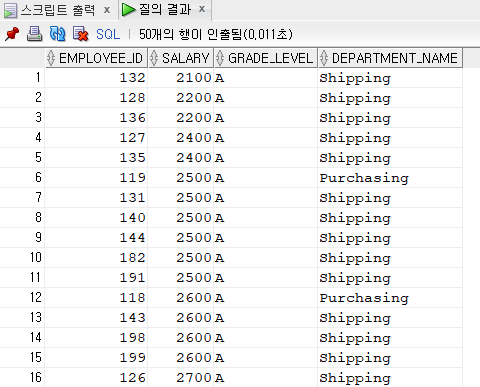The width and height of the screenshot is (480, 387).
Task: Select employee ID cell 132
Action: coord(96,78)
